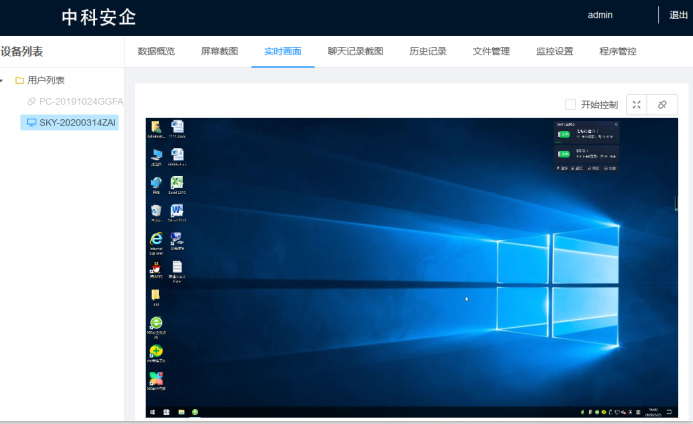Click the remote desktop live view
Viewport: 693px width, 424px height.
point(411,267)
